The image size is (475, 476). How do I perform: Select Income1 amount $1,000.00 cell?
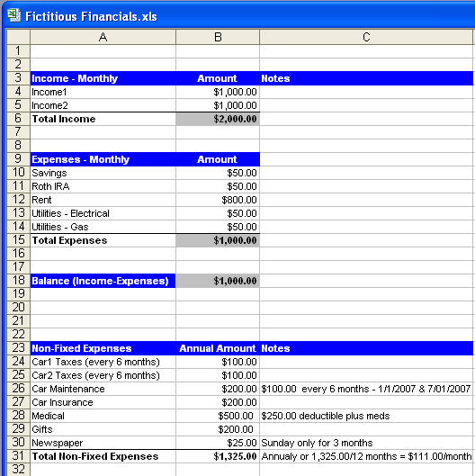tap(218, 92)
